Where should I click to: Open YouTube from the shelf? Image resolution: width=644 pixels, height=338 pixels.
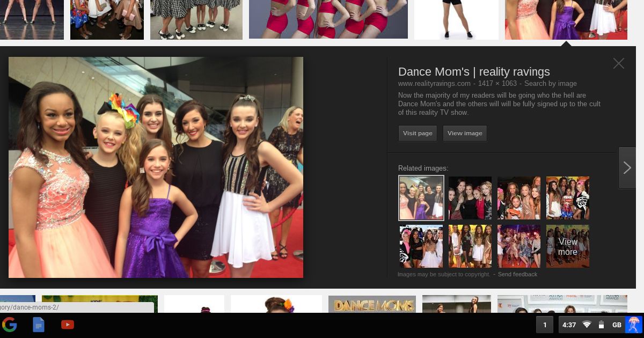tap(67, 325)
